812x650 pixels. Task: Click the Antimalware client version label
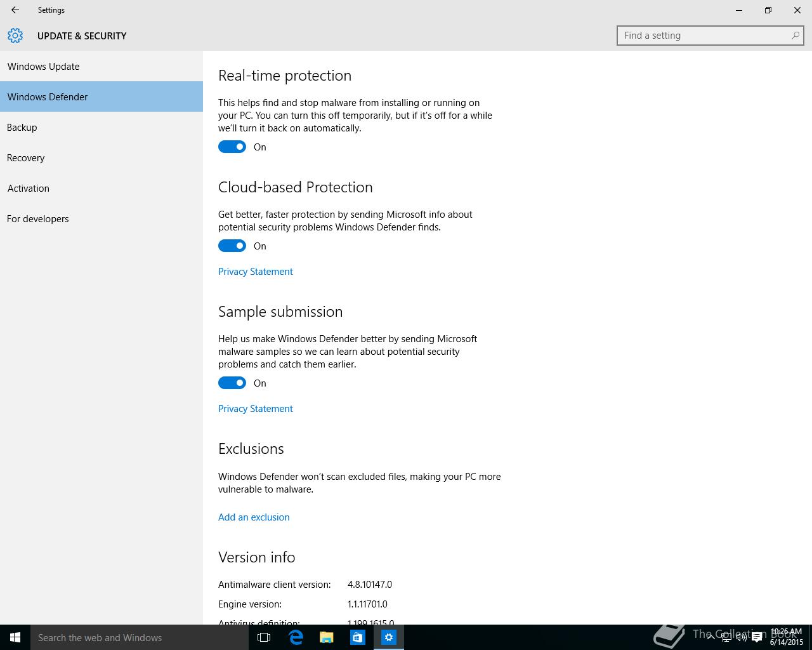pos(275,584)
